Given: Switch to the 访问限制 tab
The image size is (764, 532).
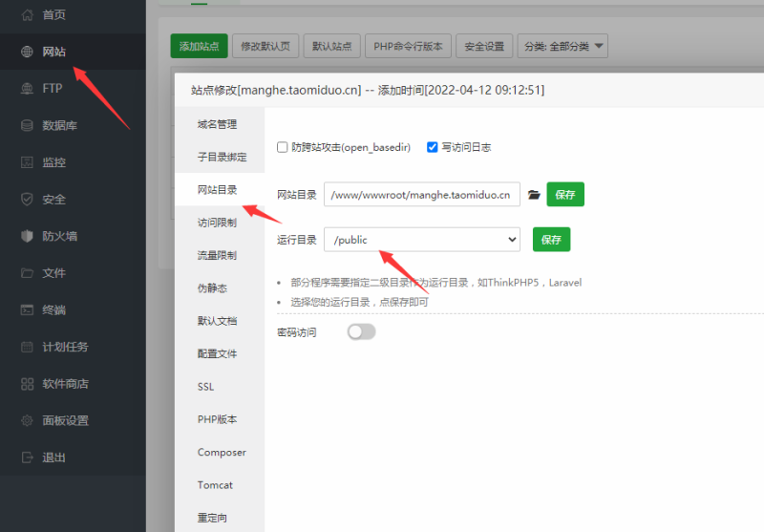Looking at the screenshot, I should pos(220,223).
